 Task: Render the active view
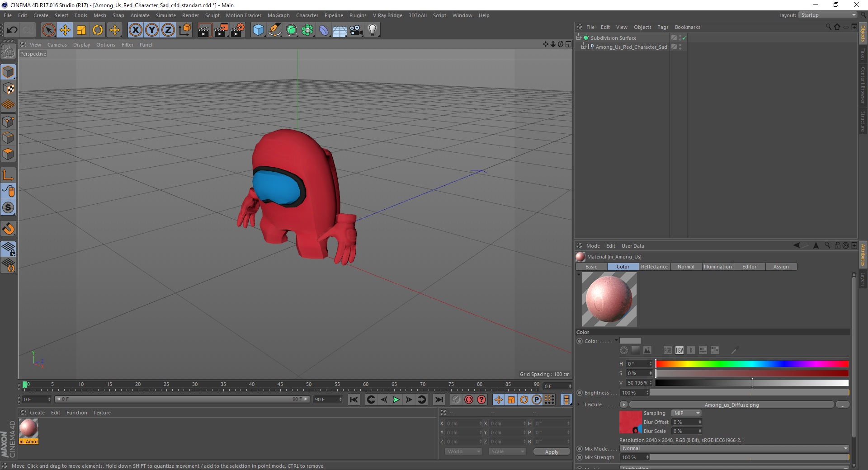coord(204,30)
